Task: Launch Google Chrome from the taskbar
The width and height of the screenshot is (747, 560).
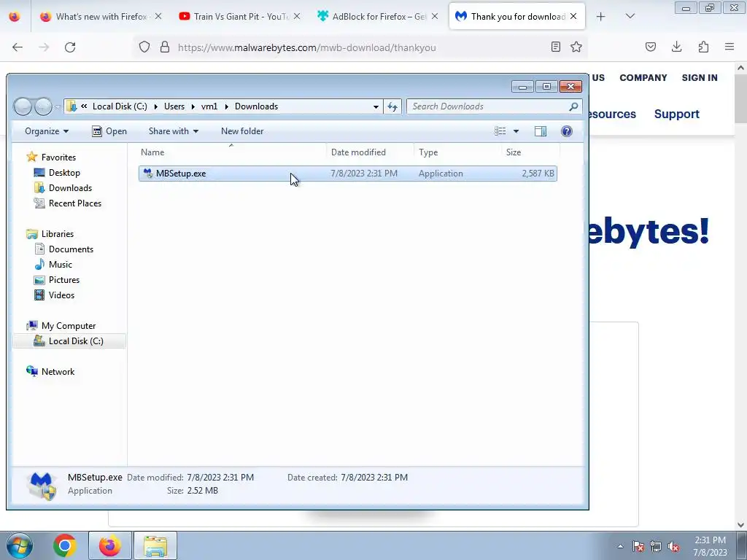Action: click(65, 545)
